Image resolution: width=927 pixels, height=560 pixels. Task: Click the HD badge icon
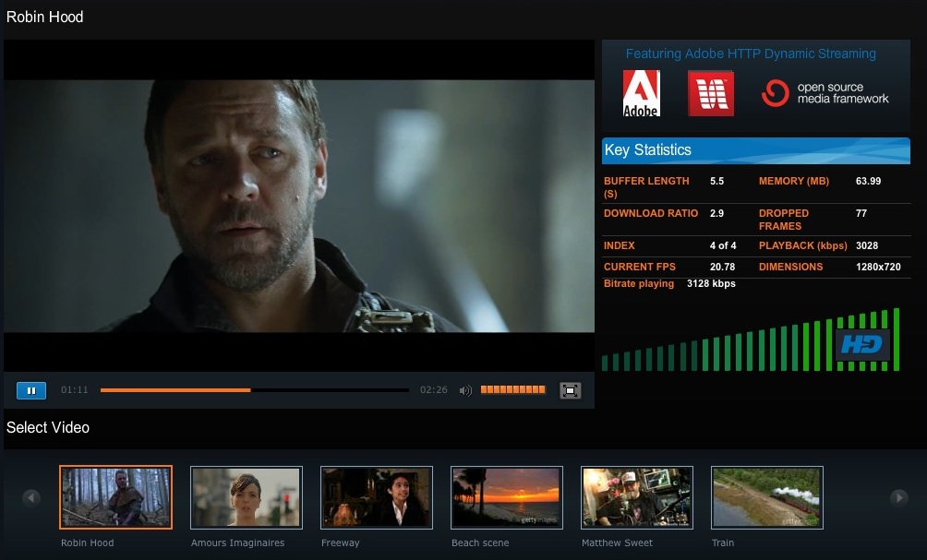862,344
